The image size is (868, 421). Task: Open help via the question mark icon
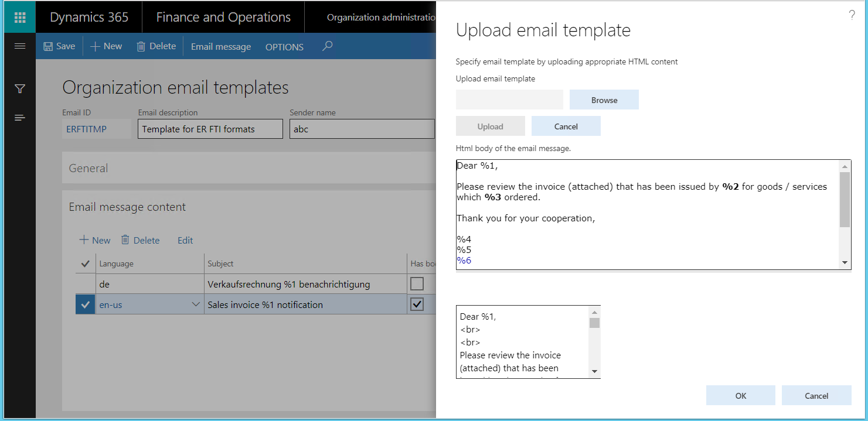point(852,15)
